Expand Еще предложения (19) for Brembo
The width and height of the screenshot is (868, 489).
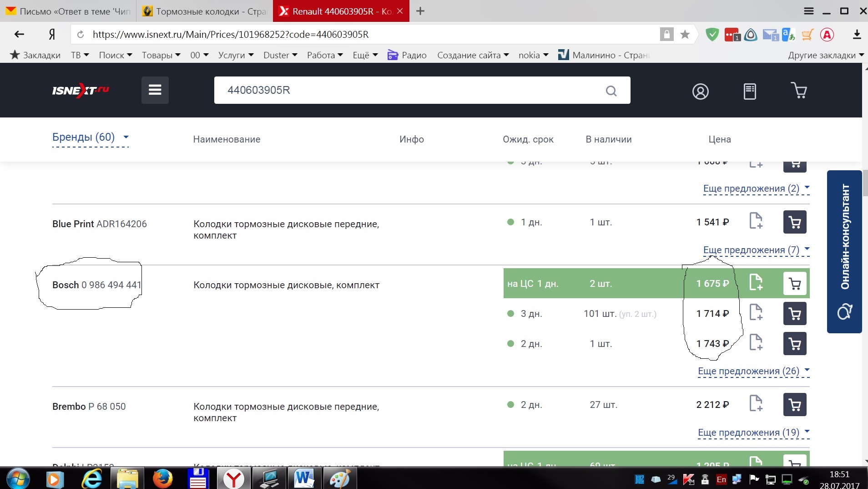click(753, 433)
